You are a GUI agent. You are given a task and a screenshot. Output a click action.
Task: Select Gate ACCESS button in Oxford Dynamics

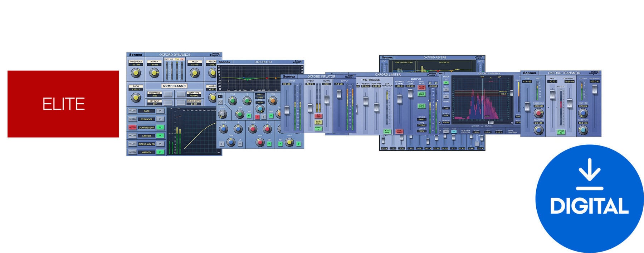(132, 111)
